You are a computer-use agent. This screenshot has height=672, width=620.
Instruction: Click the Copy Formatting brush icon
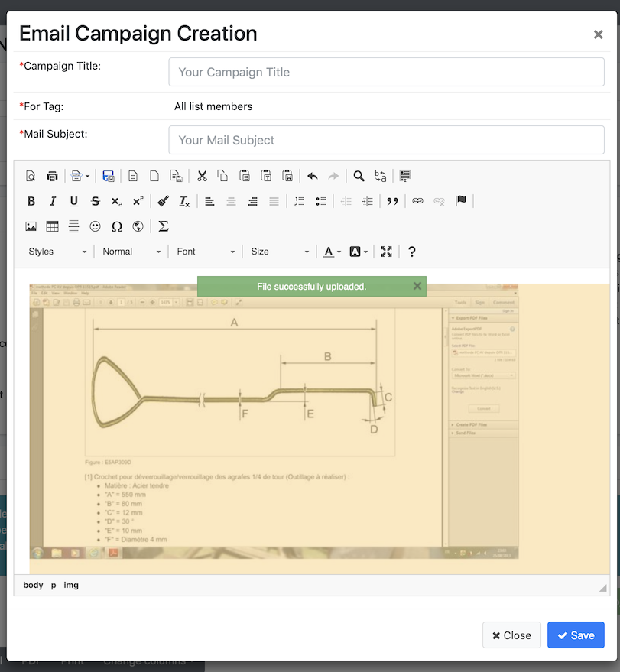tap(163, 201)
